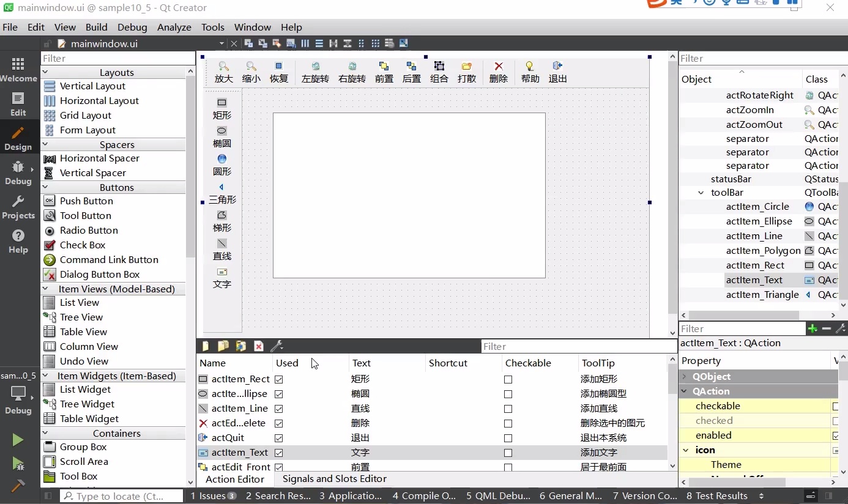
Task: Click the red-X delete action icon in Action Editor
Action: click(x=259, y=346)
